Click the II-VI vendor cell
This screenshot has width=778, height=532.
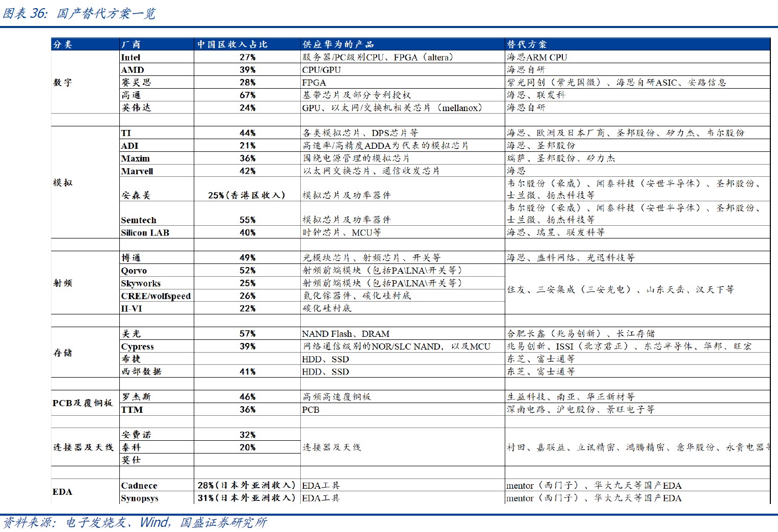coord(157,308)
